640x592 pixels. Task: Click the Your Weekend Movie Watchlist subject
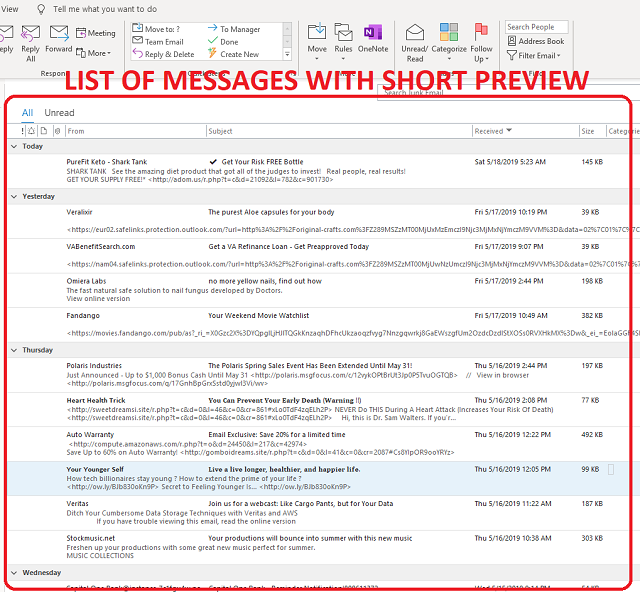coord(258,316)
